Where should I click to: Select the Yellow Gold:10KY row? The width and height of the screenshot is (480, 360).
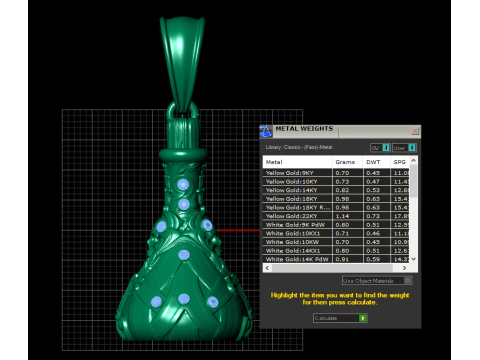point(336,181)
